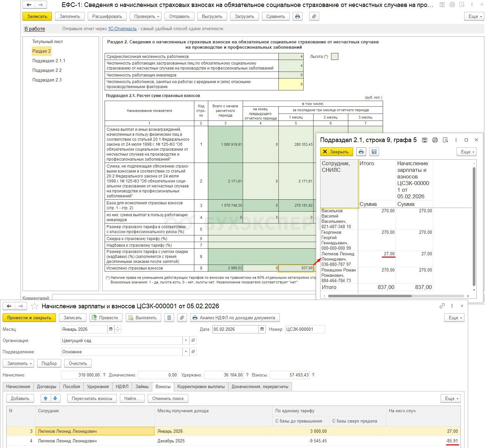Viewport: 485px width, 448px height.
Task: Move row down with the blue arrow
Action: coord(55,398)
